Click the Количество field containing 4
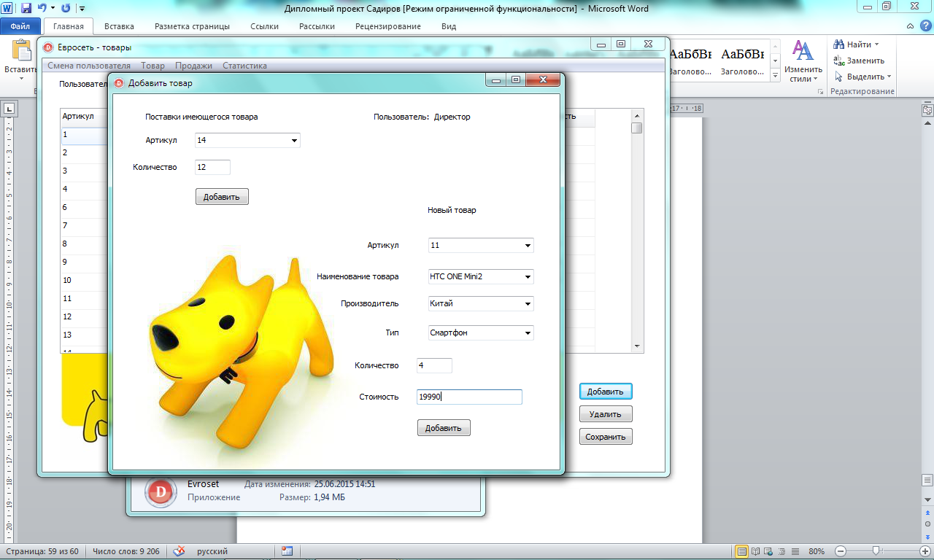This screenshot has height=560, width=934. (x=434, y=365)
